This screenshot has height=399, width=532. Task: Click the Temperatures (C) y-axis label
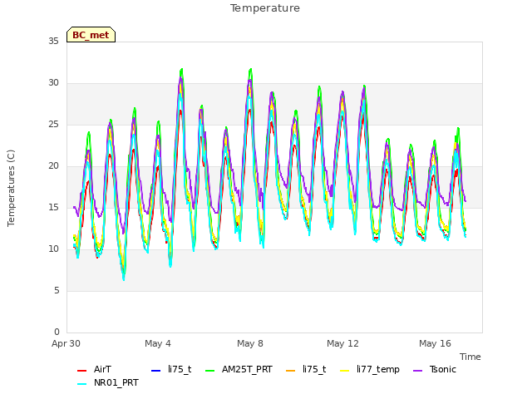[11, 189]
